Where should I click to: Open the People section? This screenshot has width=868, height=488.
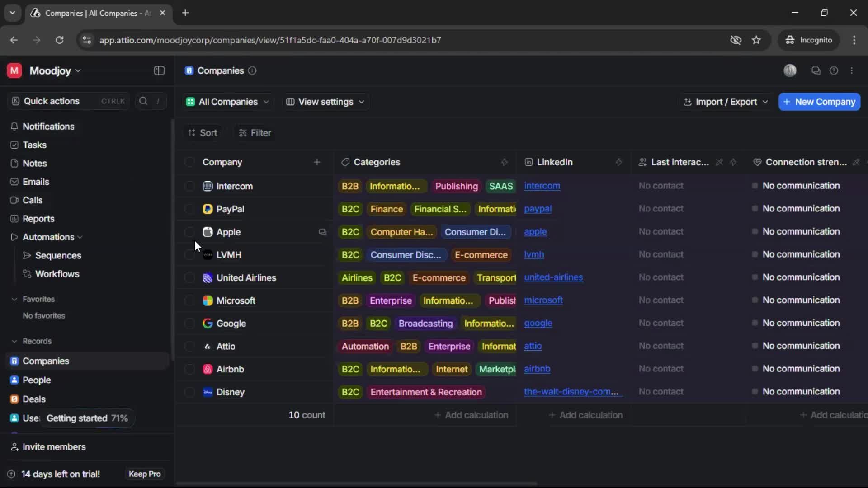[36, 380]
